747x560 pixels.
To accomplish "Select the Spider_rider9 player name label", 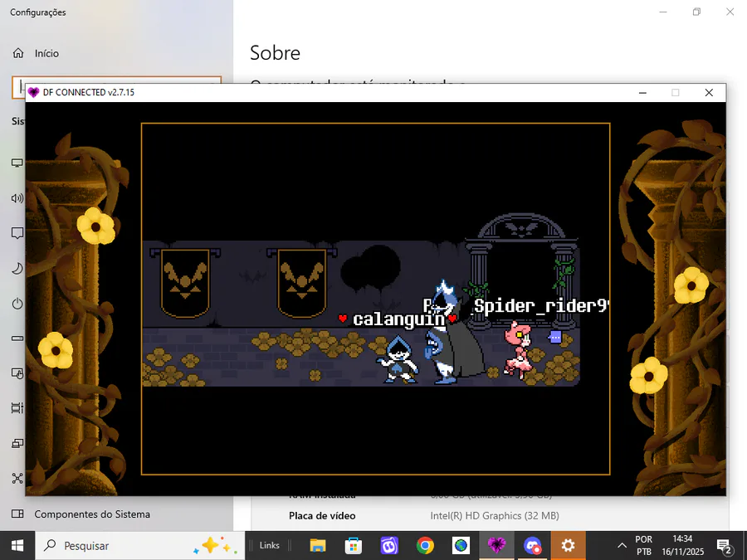I will [542, 306].
